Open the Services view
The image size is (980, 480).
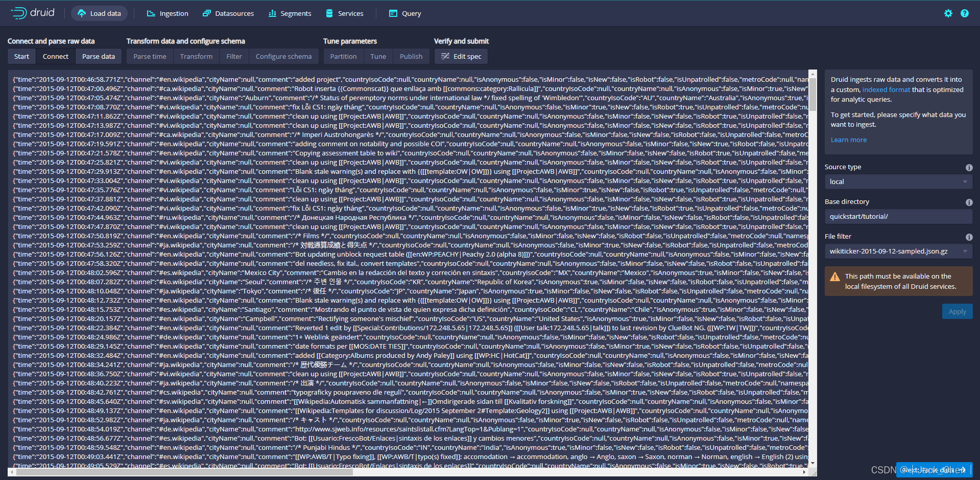pyautogui.click(x=345, y=13)
